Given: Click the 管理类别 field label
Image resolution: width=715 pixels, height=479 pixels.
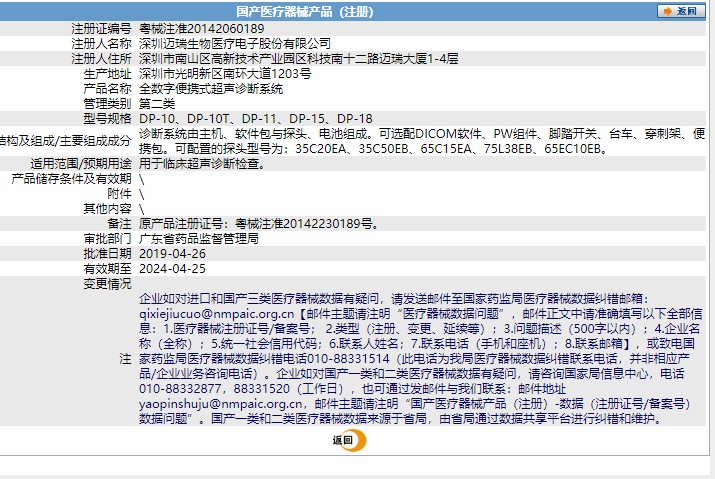Looking at the screenshot, I should point(107,104).
